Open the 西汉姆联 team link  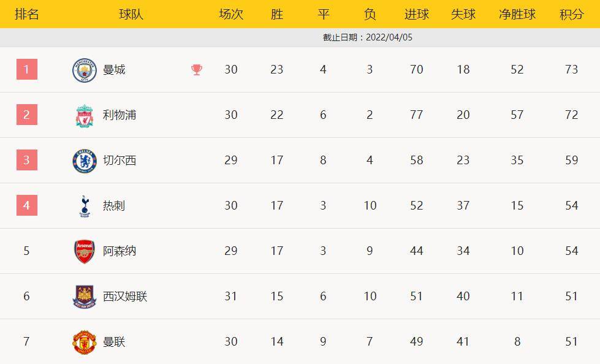125,297
